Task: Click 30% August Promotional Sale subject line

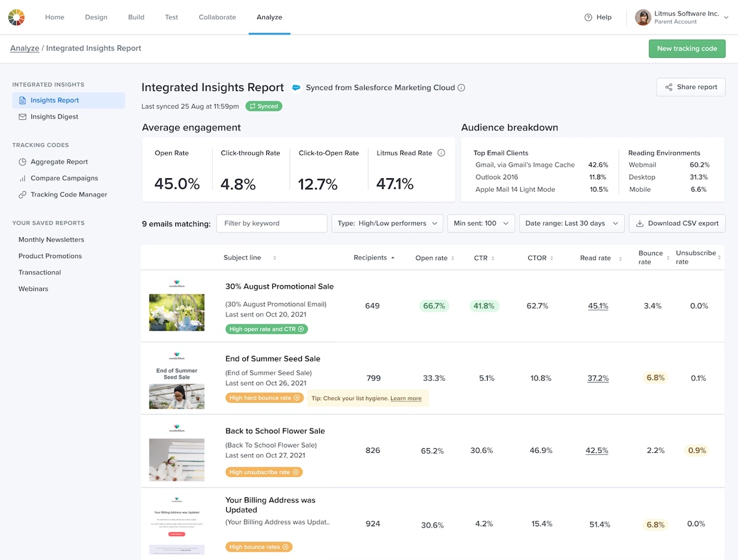Action: [x=280, y=286]
